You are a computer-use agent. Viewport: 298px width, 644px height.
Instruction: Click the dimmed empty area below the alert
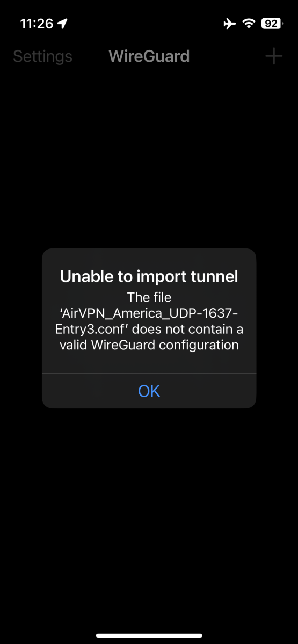point(149,515)
